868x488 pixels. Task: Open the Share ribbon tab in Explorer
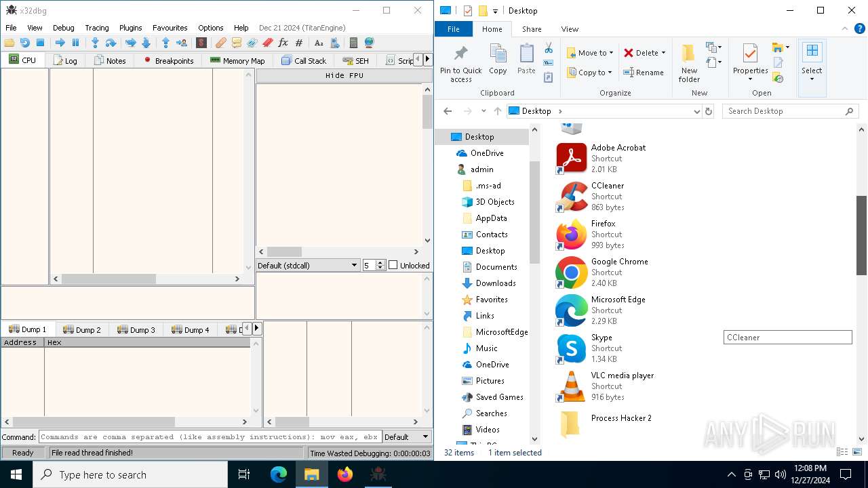coord(532,29)
